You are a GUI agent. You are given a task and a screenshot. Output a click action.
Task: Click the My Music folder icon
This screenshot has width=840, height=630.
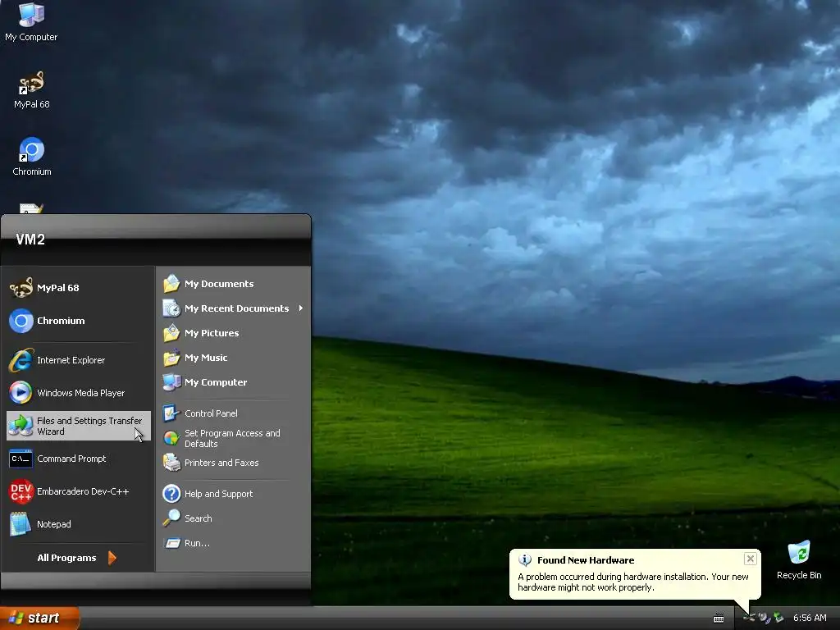pyautogui.click(x=171, y=358)
